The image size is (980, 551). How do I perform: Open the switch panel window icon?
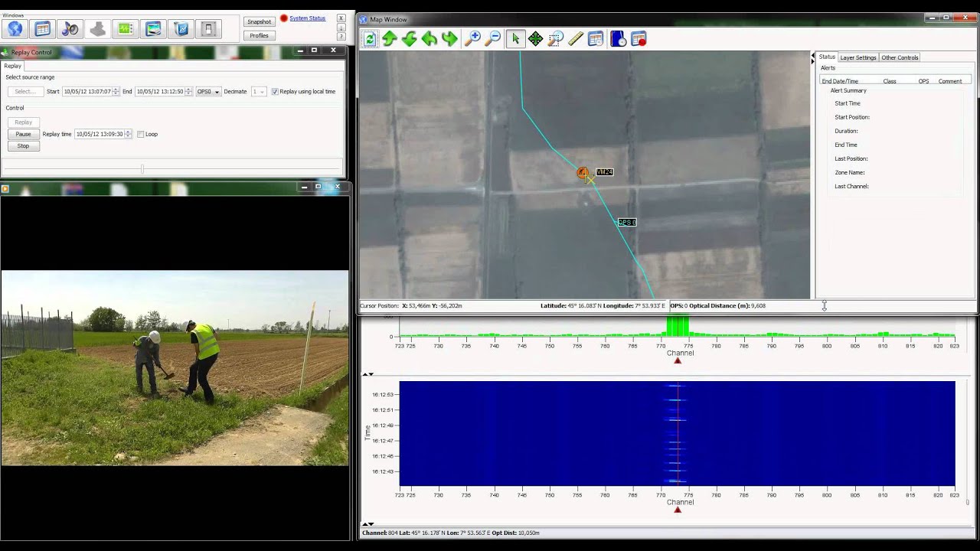coord(208,29)
